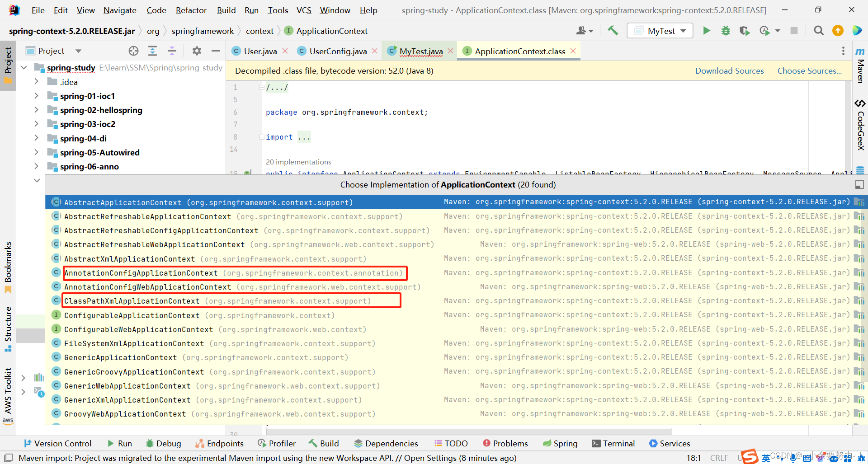
Task: Collapse the spring-study root node
Action: click(x=24, y=68)
